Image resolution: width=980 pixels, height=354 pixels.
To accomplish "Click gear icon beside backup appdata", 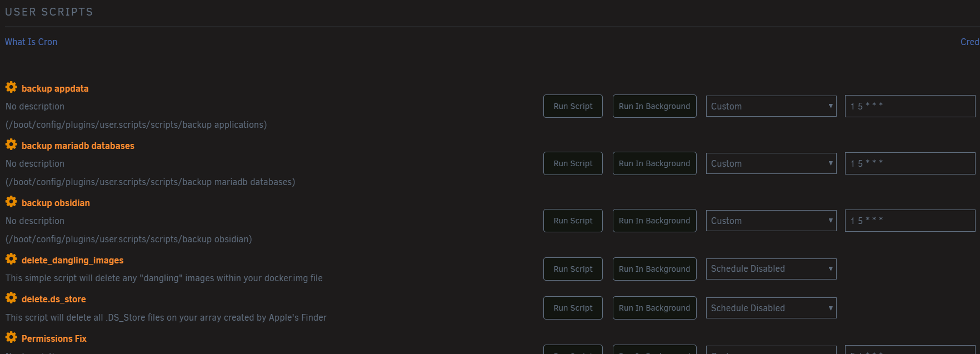I will [x=11, y=87].
